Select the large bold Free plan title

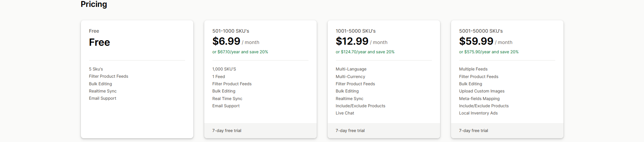tap(99, 42)
